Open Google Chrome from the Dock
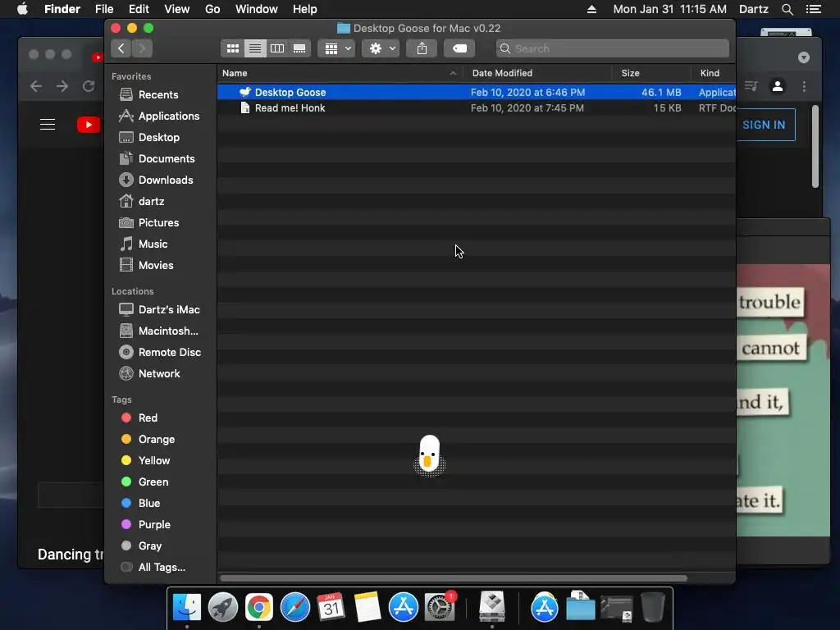The width and height of the screenshot is (840, 630). coord(258,608)
